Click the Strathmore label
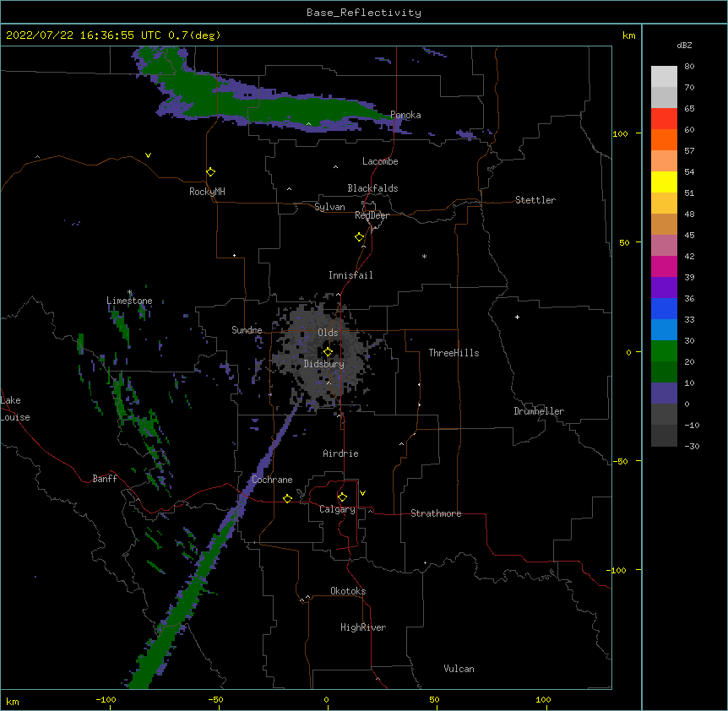The image size is (728, 711). pos(436,513)
